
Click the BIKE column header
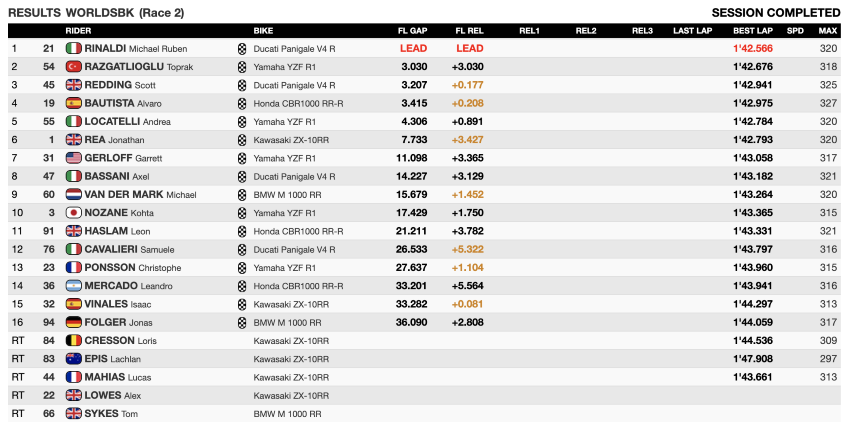pos(263,30)
